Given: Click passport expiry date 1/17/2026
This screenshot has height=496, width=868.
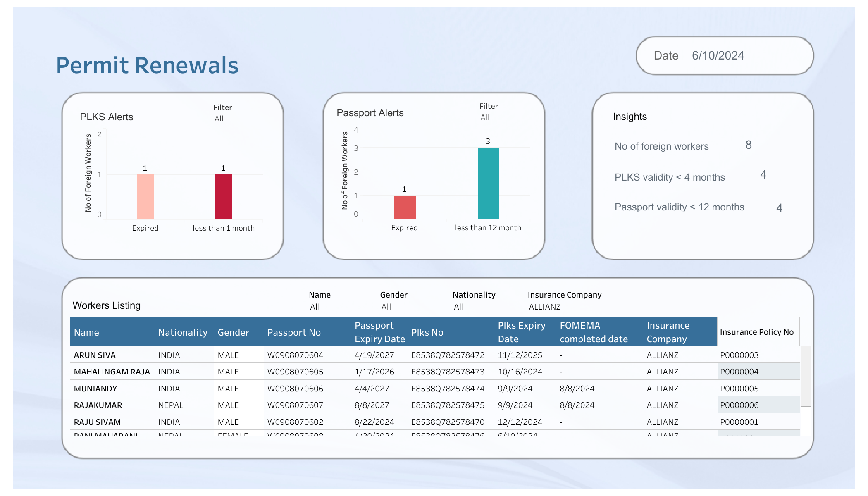Looking at the screenshot, I should 374,372.
